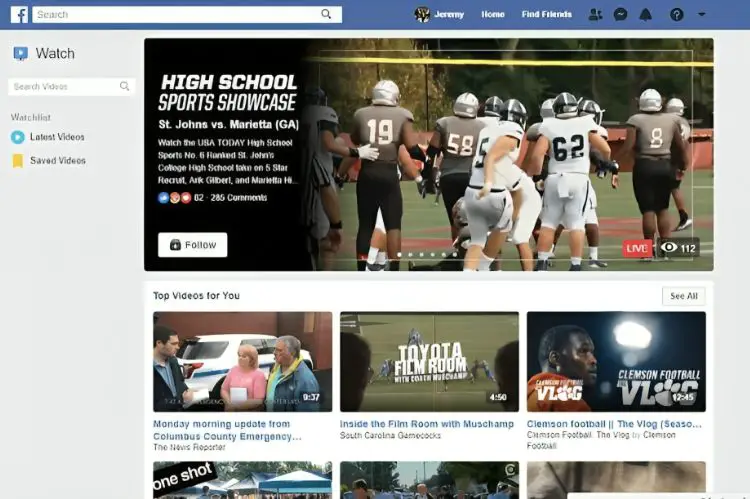This screenshot has height=499, width=750.
Task: Open Latest Videos in Watchlist
Action: 57,137
